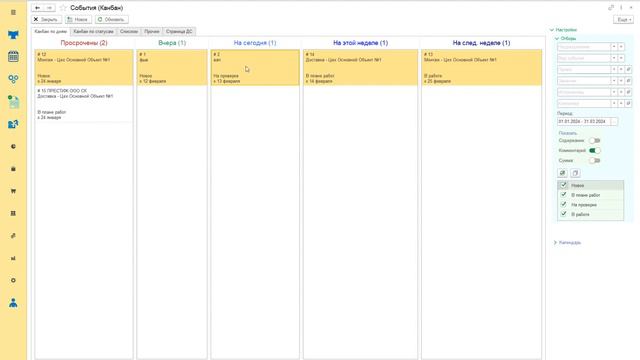Viewport: 640px width, 360px height.
Task: Click the get-link icon in title bar
Action: [x=611, y=8]
